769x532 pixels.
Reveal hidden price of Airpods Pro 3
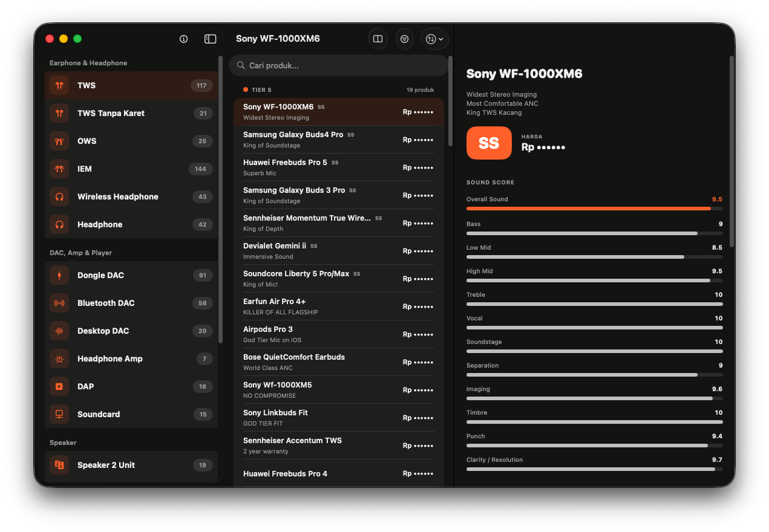(418, 334)
